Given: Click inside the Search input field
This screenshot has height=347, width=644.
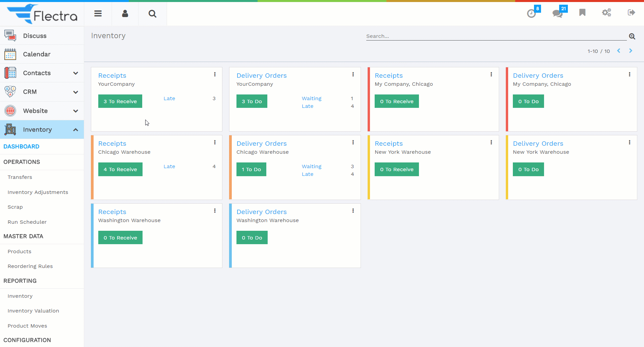Looking at the screenshot, I should [496, 36].
